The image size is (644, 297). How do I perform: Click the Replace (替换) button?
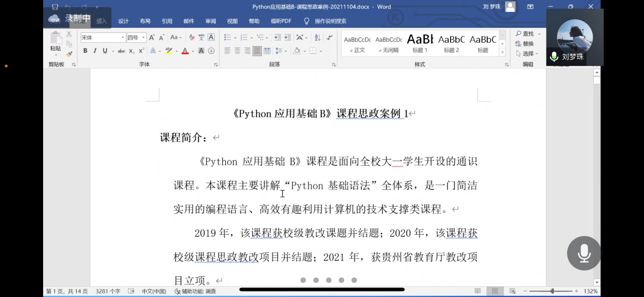click(525, 44)
